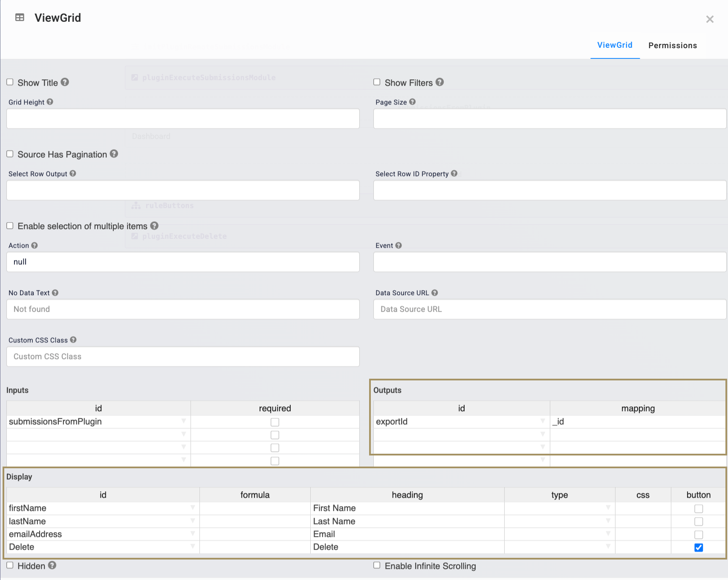Screen dimensions: 728x580
Task: Uncheck the button checkbox on the Delete row
Action: [699, 548]
